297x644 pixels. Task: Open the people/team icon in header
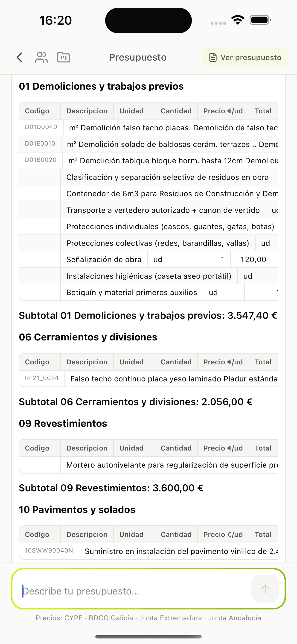pyautogui.click(x=41, y=57)
